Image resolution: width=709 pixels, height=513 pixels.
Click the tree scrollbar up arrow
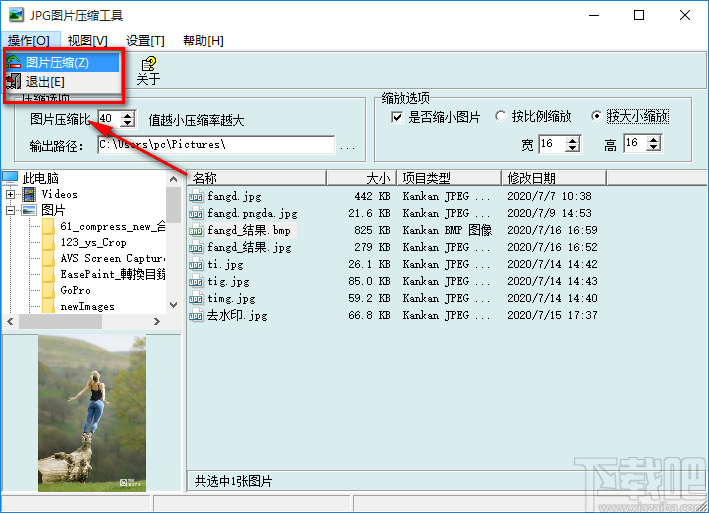174,179
